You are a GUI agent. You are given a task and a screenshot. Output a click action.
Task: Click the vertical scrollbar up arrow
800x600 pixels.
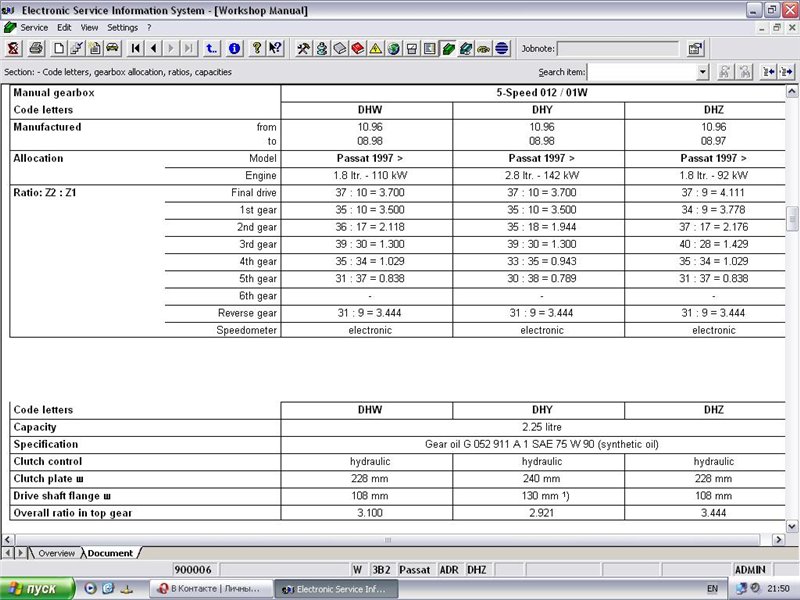click(792, 92)
